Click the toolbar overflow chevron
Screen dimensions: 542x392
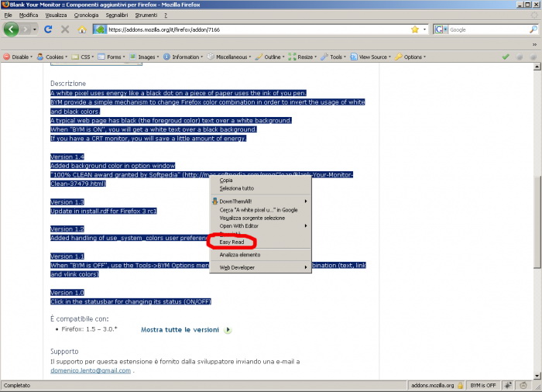click(x=534, y=44)
